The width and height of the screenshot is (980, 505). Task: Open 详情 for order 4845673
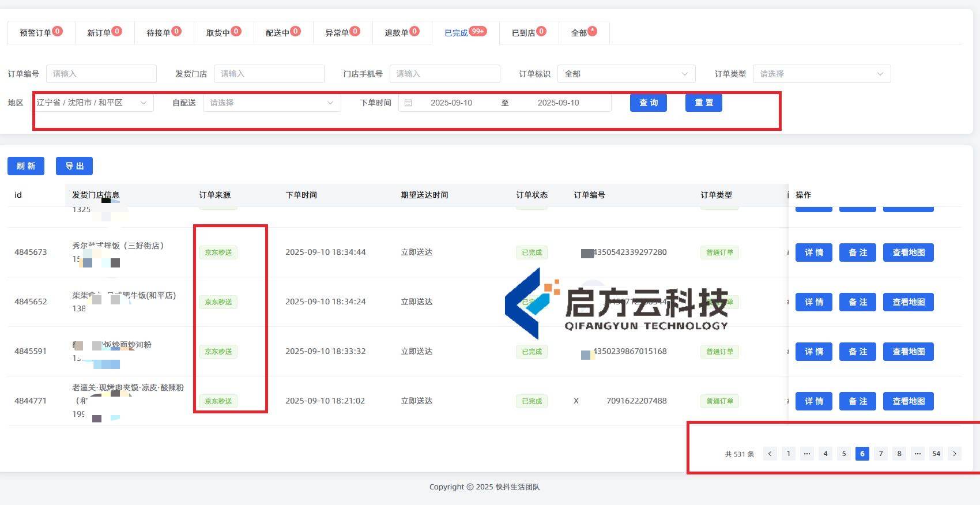pyautogui.click(x=814, y=252)
